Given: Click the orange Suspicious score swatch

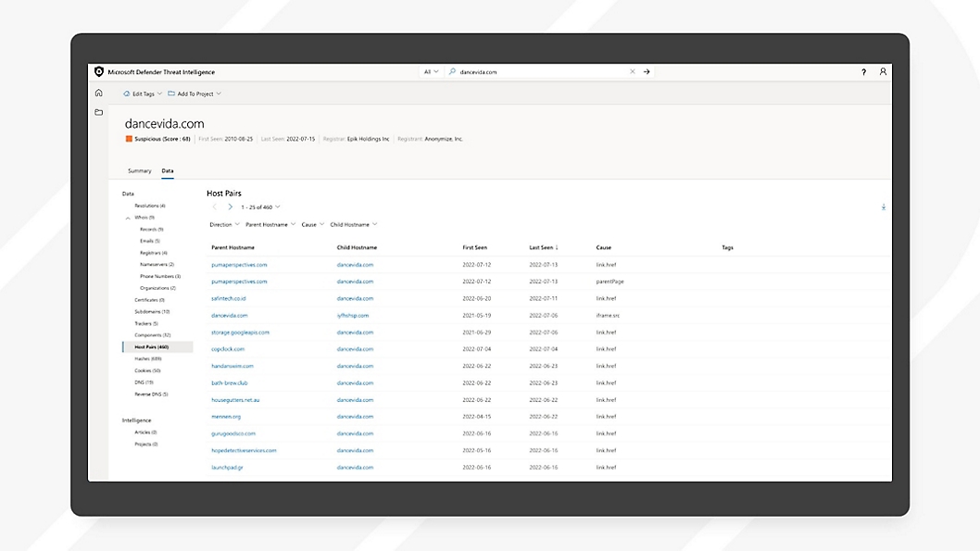Looking at the screenshot, I should point(130,139).
